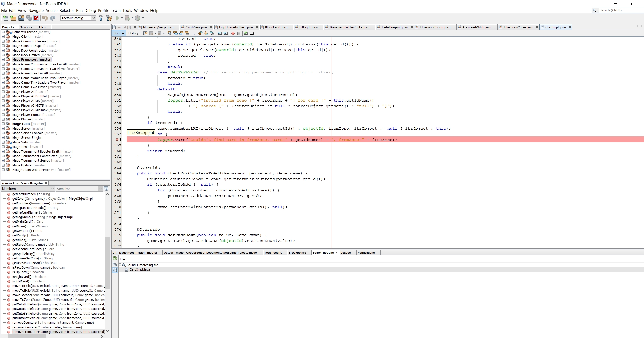Viewport: 644px width, 338px height.
Task: Switch to editor History view
Action: click(133, 33)
